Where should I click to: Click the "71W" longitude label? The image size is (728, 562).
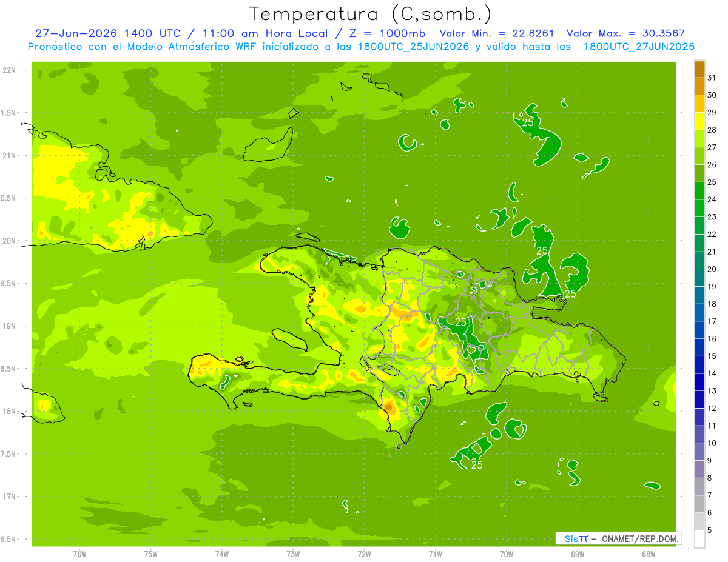[435, 554]
